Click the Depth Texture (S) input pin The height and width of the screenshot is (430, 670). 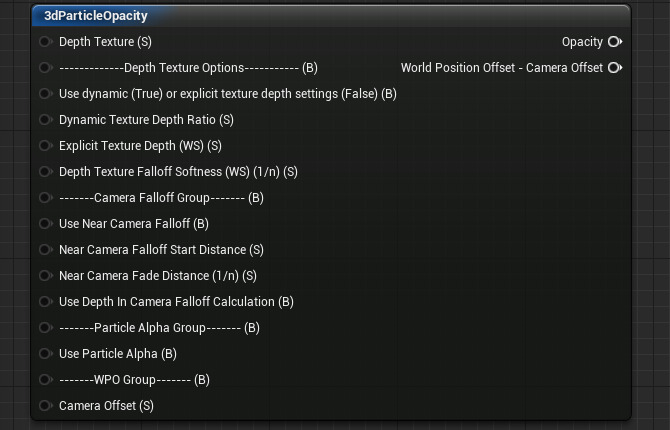click(45, 42)
